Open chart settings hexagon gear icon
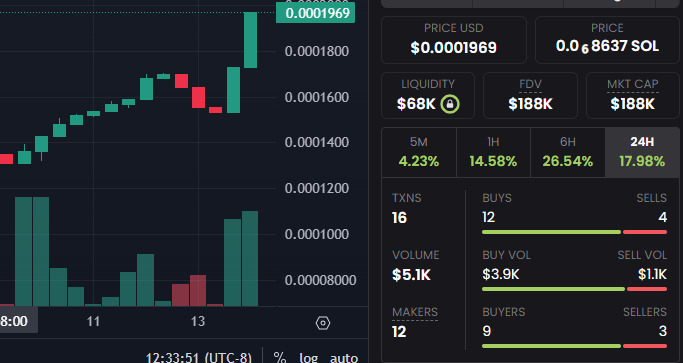Screen dimensions: 683x363 [323, 323]
